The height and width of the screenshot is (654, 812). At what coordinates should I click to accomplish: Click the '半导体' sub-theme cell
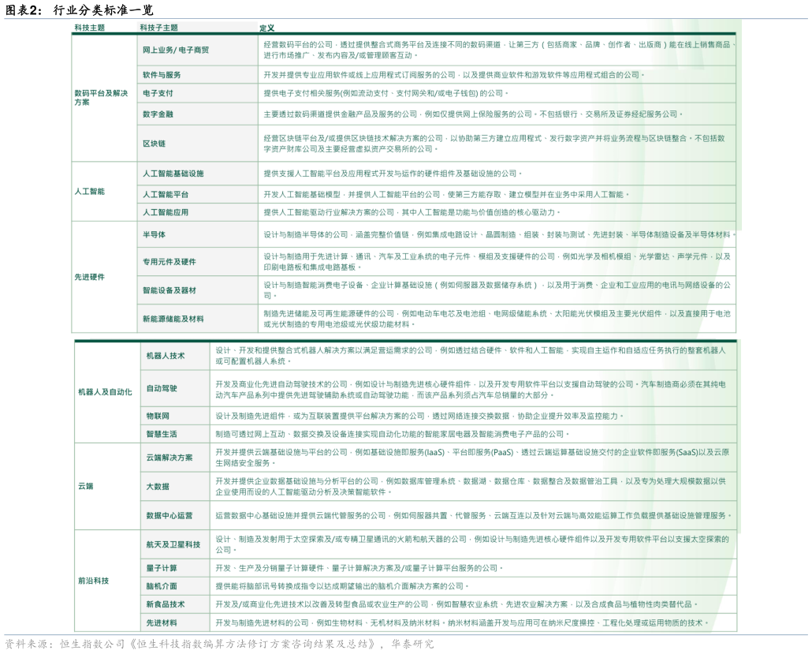[x=197, y=235]
